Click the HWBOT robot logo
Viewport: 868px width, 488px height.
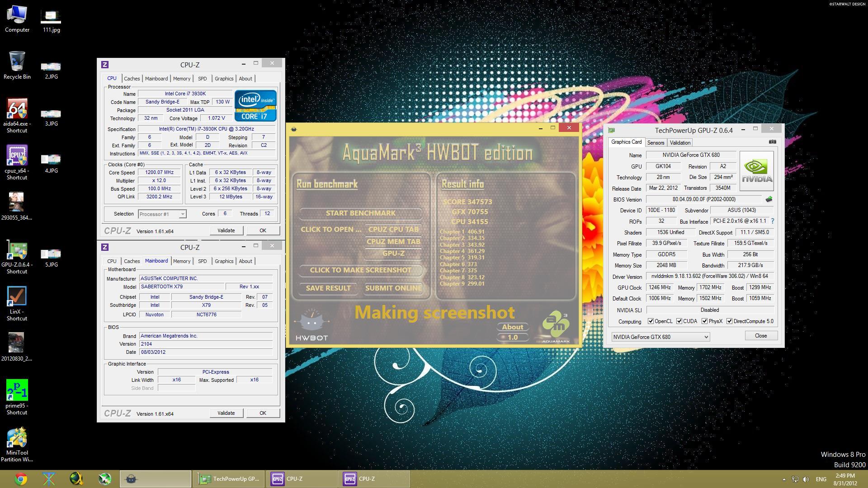point(311,325)
